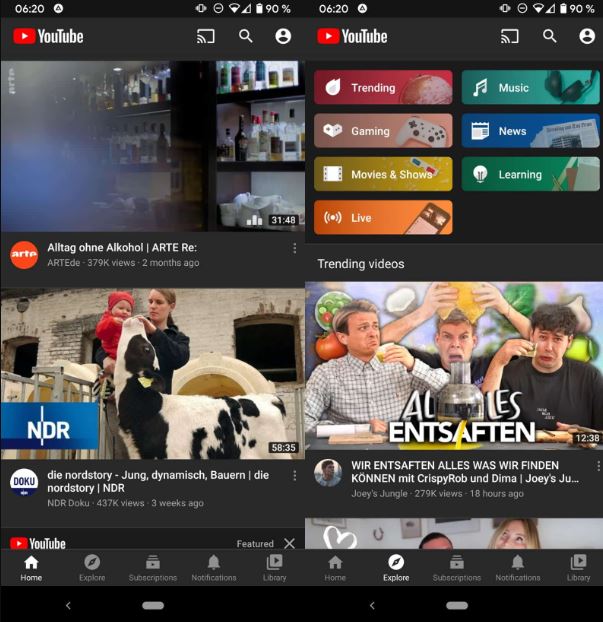Switch to Explore tab on left screen
This screenshot has height=622, width=603.
pyautogui.click(x=92, y=567)
